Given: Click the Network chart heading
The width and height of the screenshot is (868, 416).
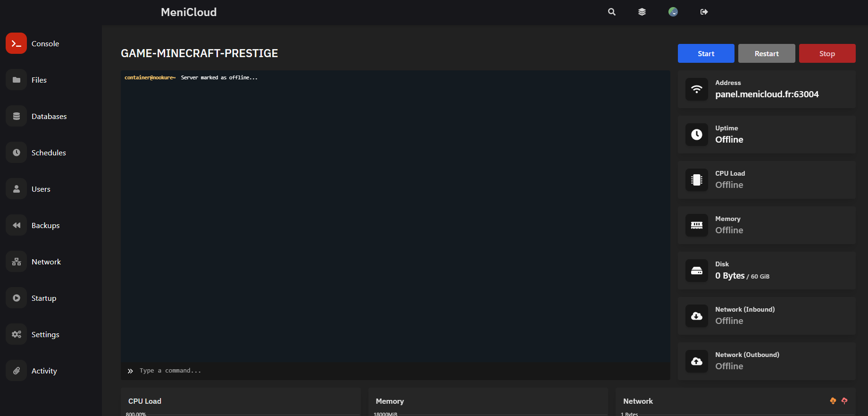Looking at the screenshot, I should click(638, 401).
